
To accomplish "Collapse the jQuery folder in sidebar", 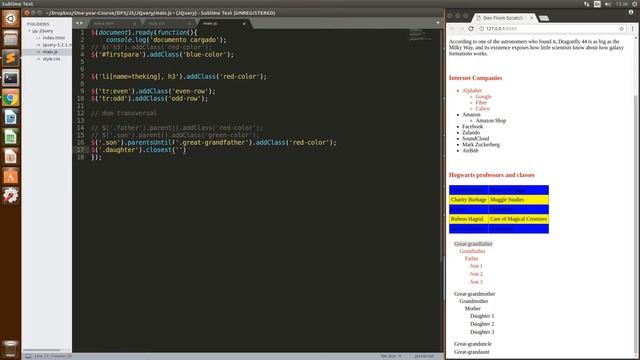I will [x=30, y=31].
